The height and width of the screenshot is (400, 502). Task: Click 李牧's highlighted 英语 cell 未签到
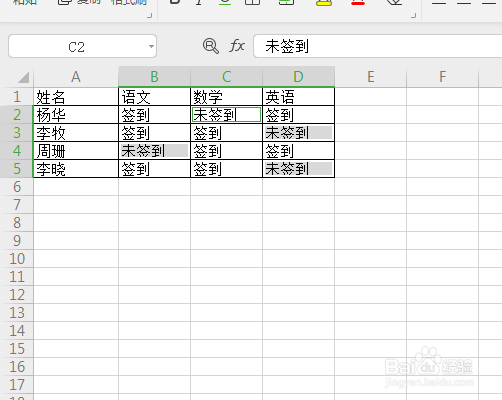[298, 133]
